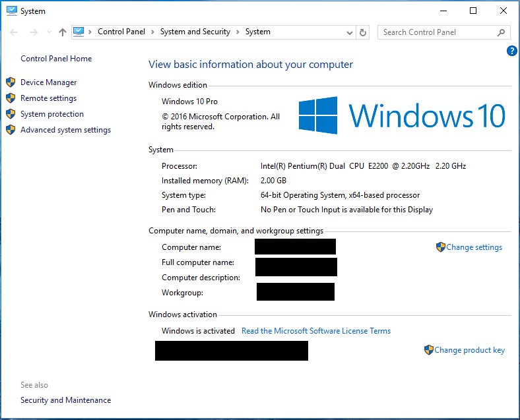Go to Control Panel Home

coord(56,59)
